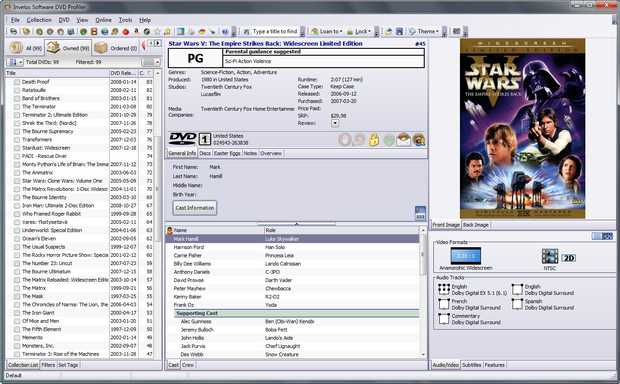The width and height of the screenshot is (620, 384).
Task: Click the screen icon right of Theme
Action: [x=457, y=31]
